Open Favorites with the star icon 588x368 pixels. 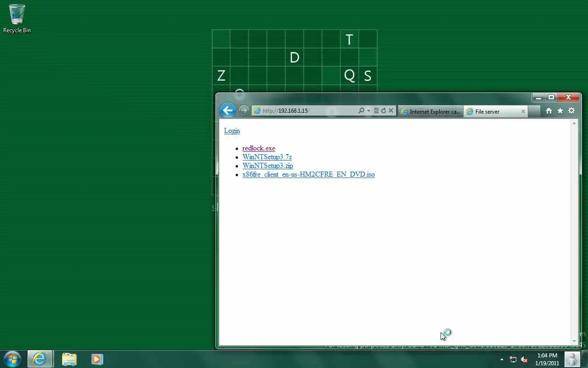click(560, 111)
